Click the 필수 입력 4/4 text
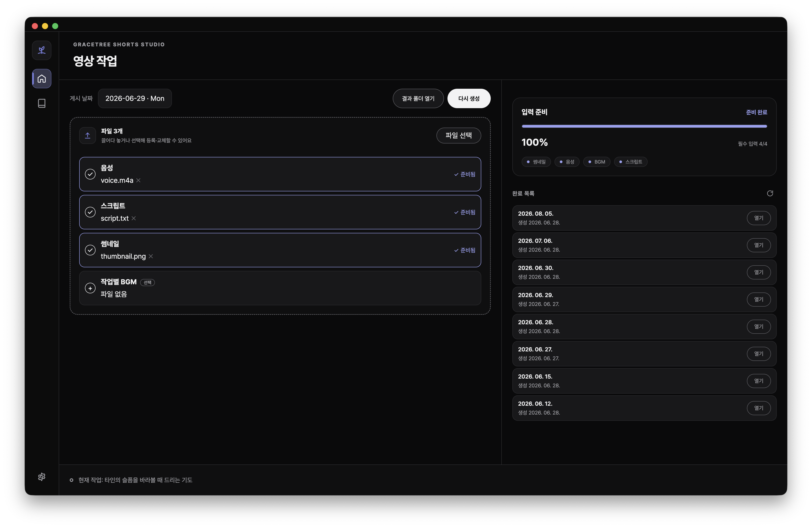This screenshot has height=528, width=812. click(x=752, y=144)
